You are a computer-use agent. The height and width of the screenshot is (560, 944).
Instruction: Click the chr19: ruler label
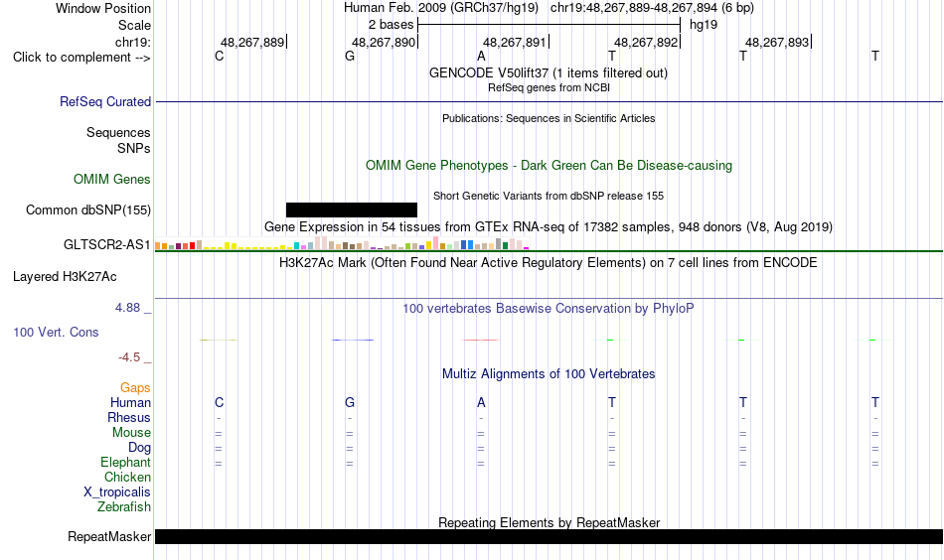133,42
